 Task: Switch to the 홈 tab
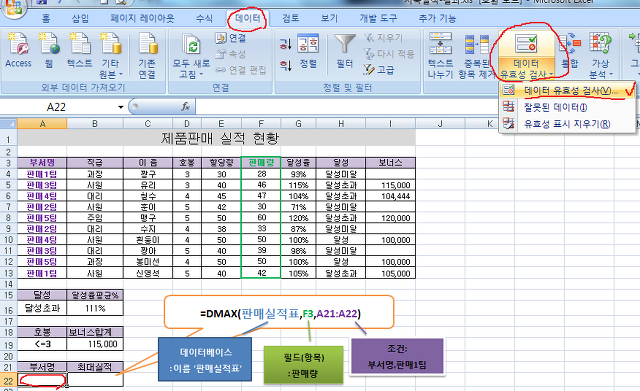pos(46,18)
